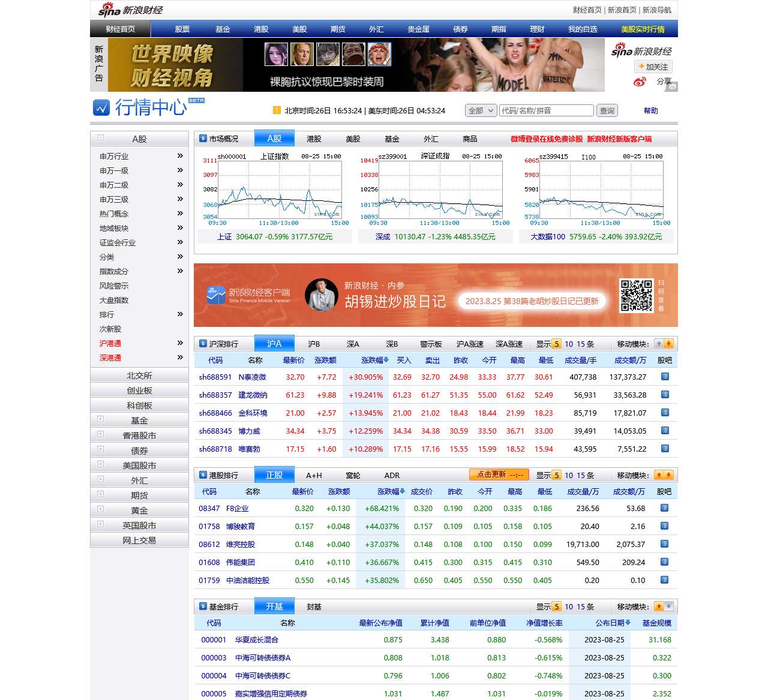Open the 股吧 icon for N泰凌微
The width and height of the screenshot is (768, 700).
(x=665, y=377)
